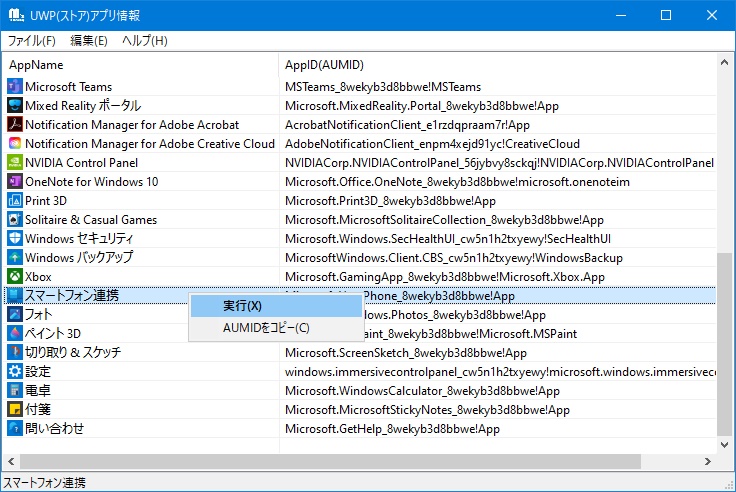
Task: Choose AUMIDをコピー(C) from context menu
Action: 276,328
